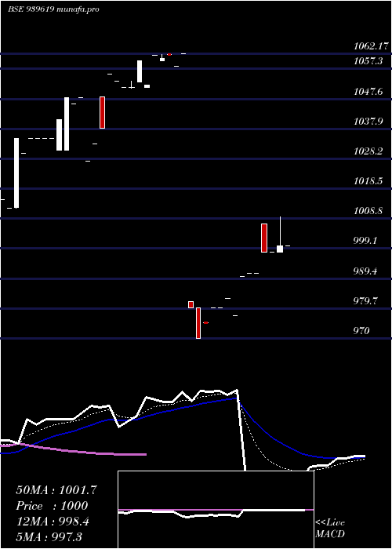Click the 1008.8 price level label

click(x=368, y=211)
